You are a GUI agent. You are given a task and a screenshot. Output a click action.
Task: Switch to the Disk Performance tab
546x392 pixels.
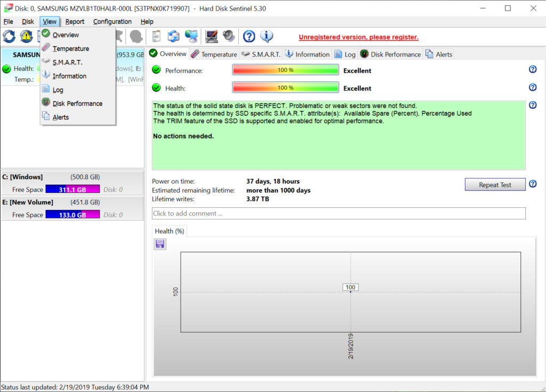click(x=391, y=54)
